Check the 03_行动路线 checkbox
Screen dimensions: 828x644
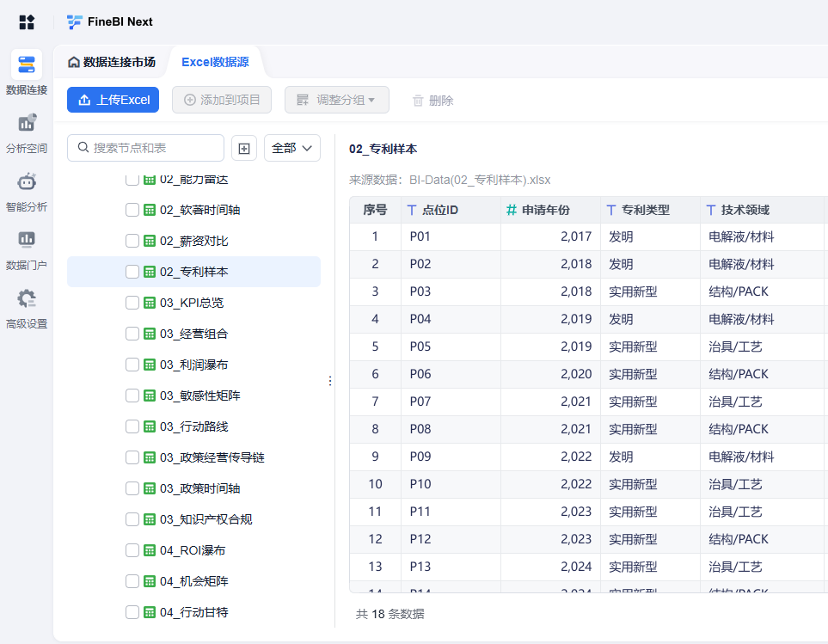132,426
